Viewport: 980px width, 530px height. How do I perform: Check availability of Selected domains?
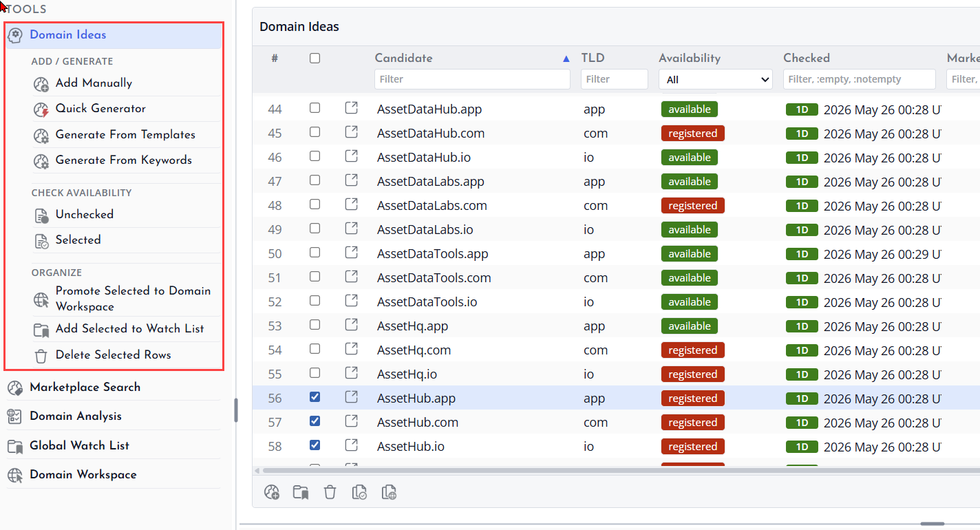(78, 240)
